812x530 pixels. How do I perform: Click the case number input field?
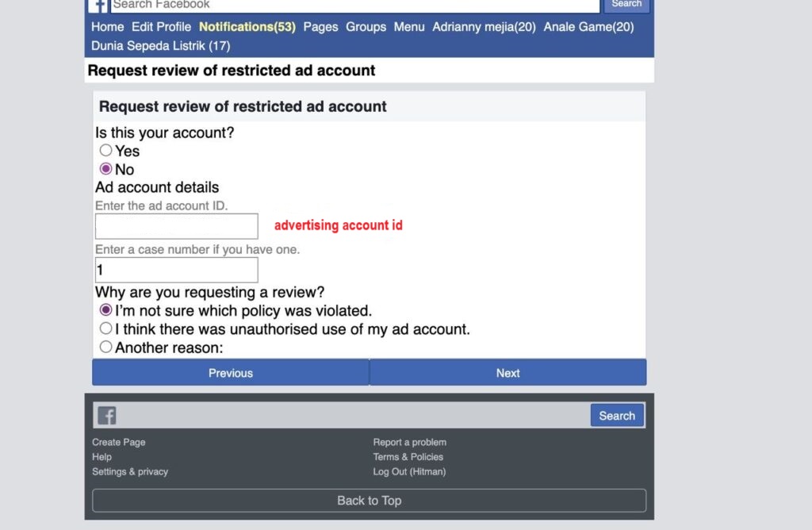pyautogui.click(x=177, y=270)
